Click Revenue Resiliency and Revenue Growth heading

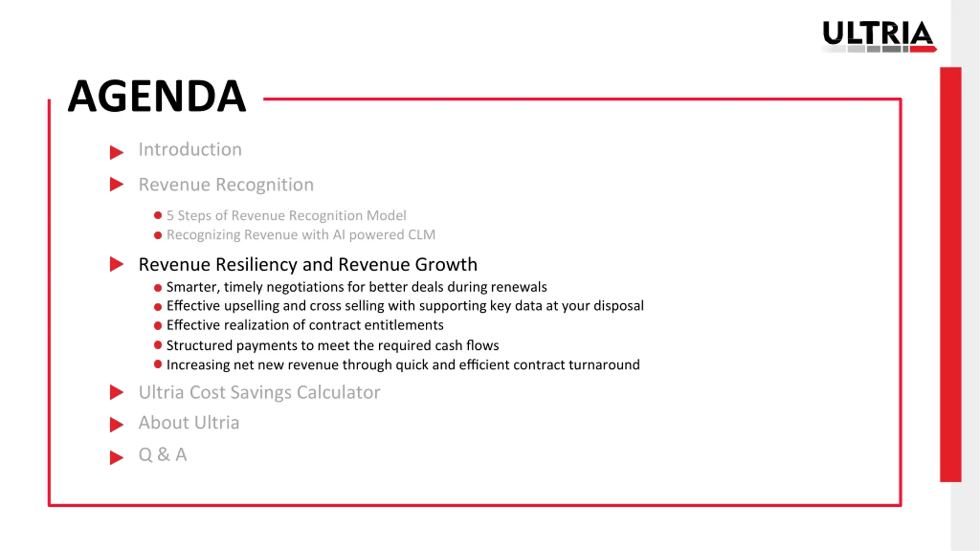coord(308,264)
